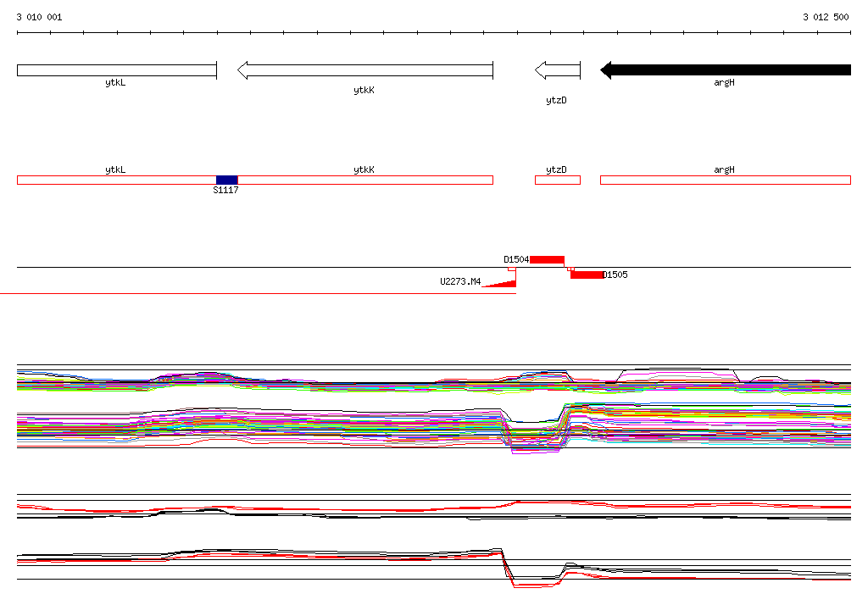This screenshot has height=605, width=868.
Task: Select the U2273.M4 red triangle marker
Action: 499,283
